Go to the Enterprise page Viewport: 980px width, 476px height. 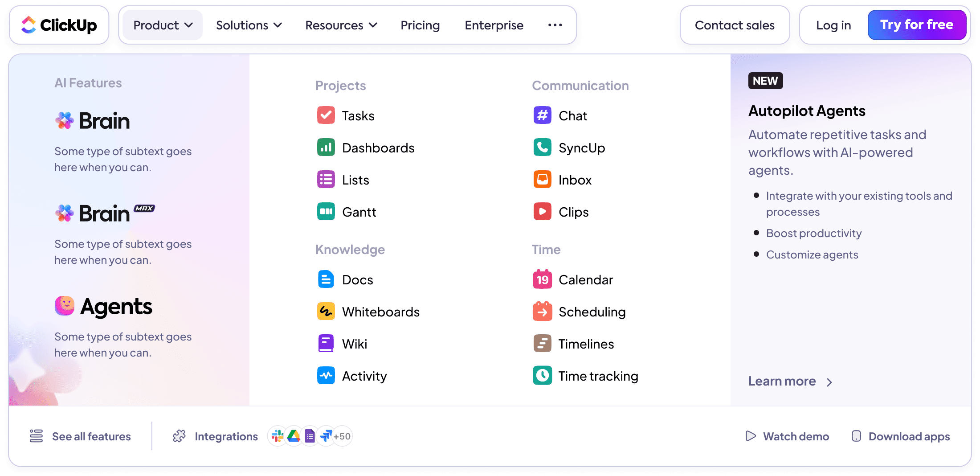tap(494, 25)
